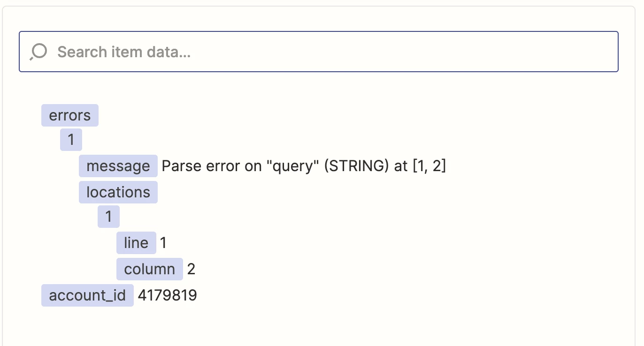This screenshot has width=644, height=346.
Task: Focus the Search item data field
Action: point(318,52)
